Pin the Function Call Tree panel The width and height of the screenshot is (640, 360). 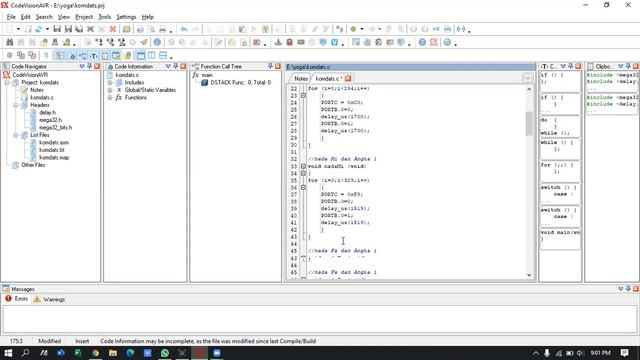pyautogui.click(x=270, y=66)
